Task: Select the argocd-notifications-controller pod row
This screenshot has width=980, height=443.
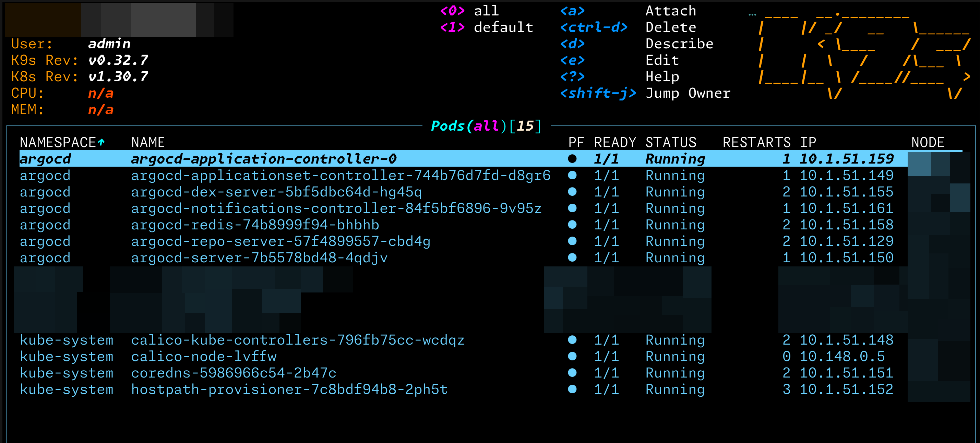Action: [x=336, y=208]
